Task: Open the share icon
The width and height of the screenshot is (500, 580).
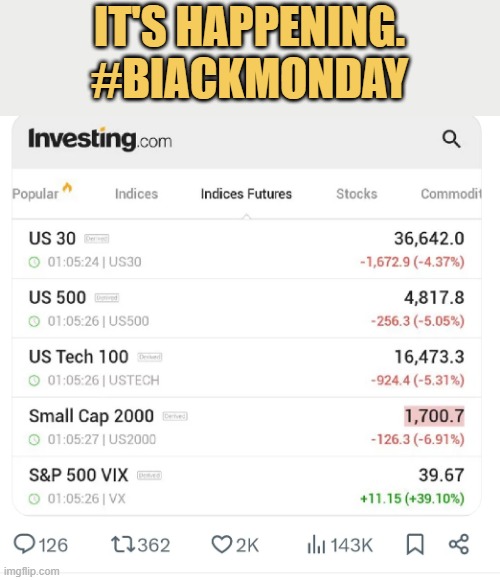Action: (459, 544)
